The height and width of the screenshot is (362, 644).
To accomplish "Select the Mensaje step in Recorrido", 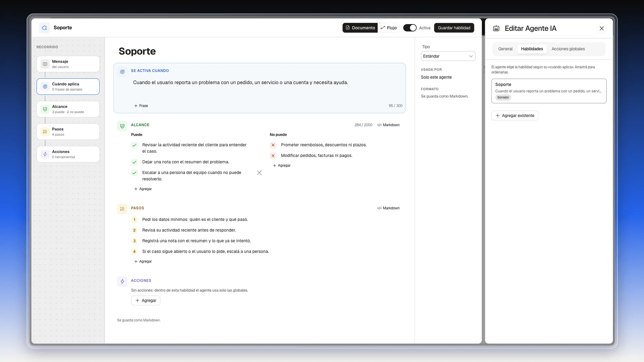I will click(68, 64).
